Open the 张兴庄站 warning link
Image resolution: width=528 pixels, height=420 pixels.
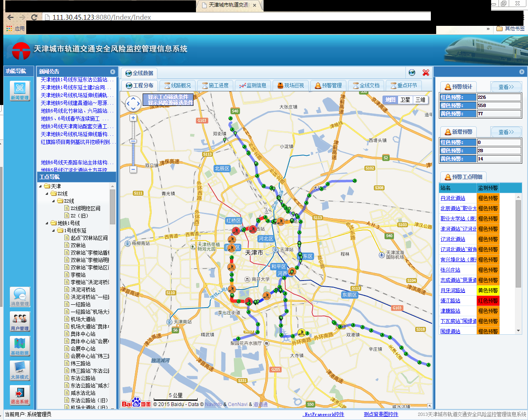point(450,270)
